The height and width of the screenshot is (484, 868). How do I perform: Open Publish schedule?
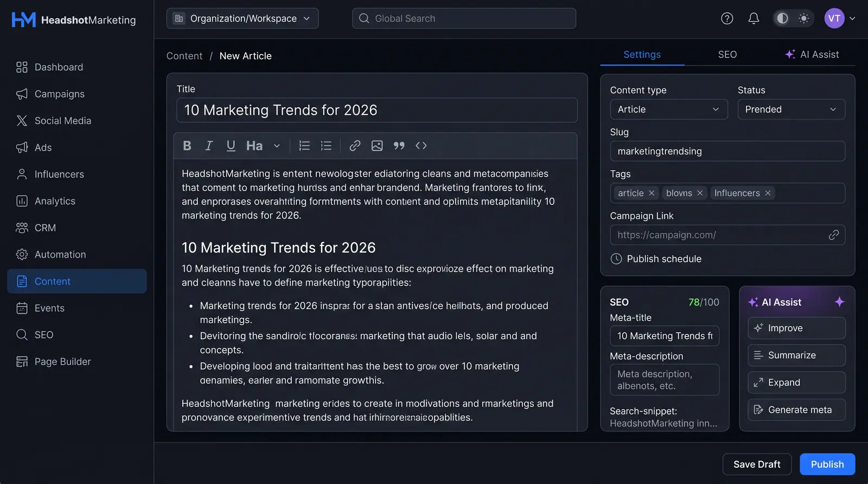656,259
